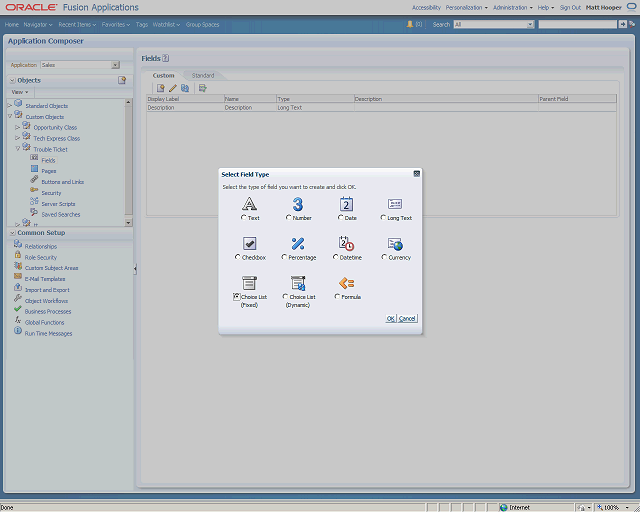Open the Recent Items dropdown

(77, 24)
